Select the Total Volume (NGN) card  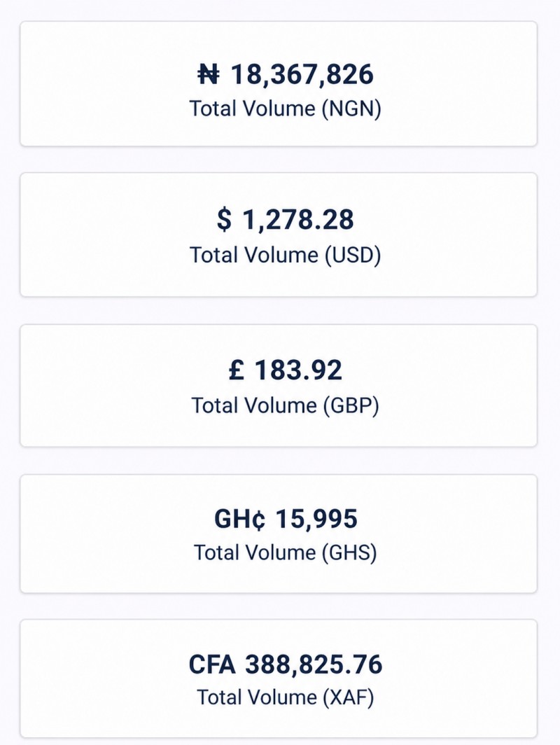click(x=279, y=83)
